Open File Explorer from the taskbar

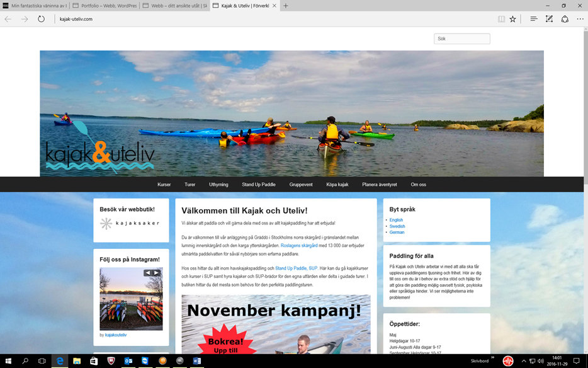[77, 361]
